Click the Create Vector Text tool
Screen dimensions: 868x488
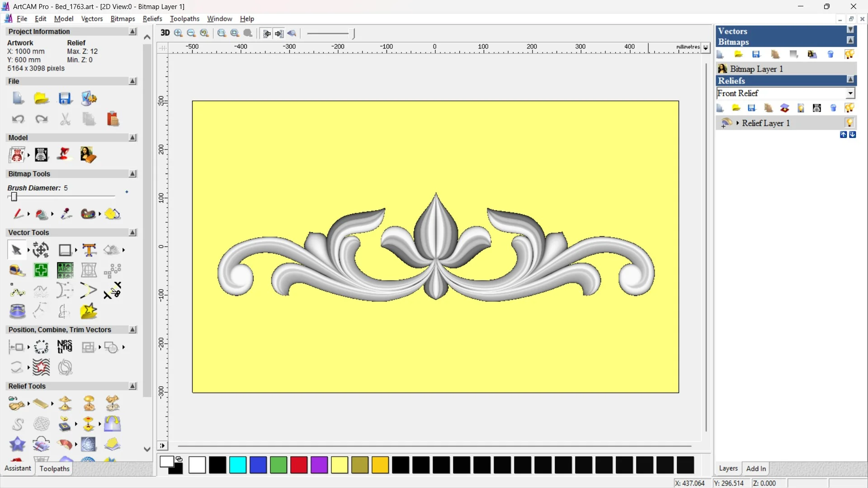[x=89, y=250]
